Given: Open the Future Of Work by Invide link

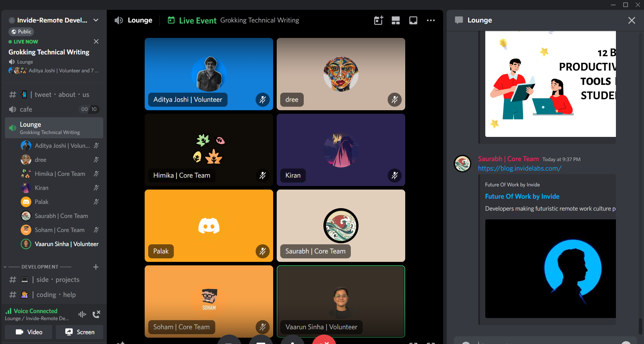Looking at the screenshot, I should [x=522, y=197].
